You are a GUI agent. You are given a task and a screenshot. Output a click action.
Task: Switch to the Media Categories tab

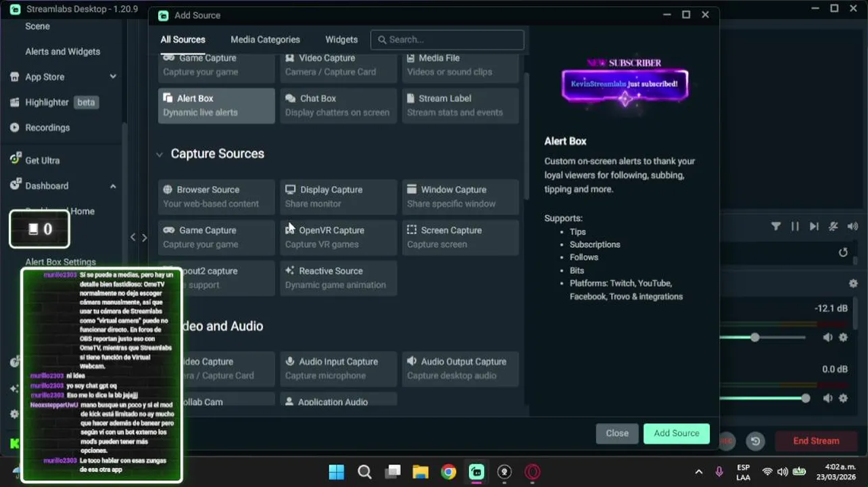[265, 39]
